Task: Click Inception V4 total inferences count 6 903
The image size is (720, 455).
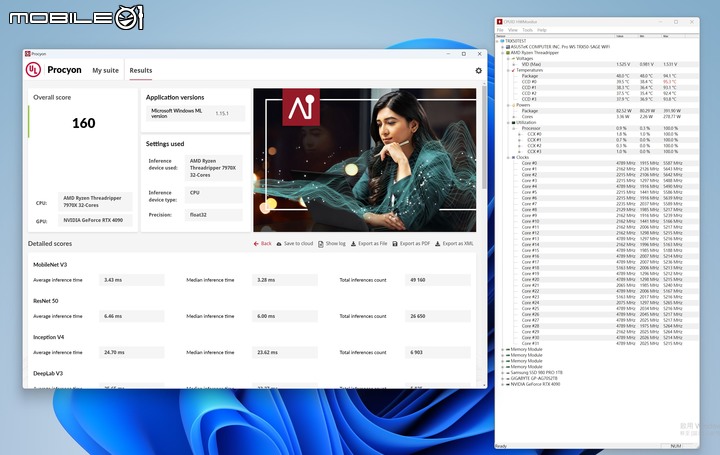Action: click(438, 352)
